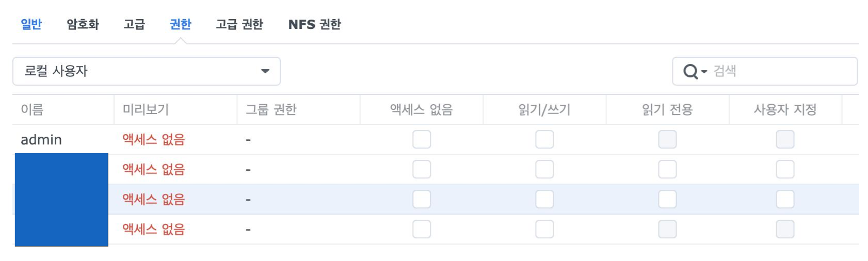The height and width of the screenshot is (261, 868).
Task: Open the 암호화 tab
Action: pyautogui.click(x=83, y=24)
